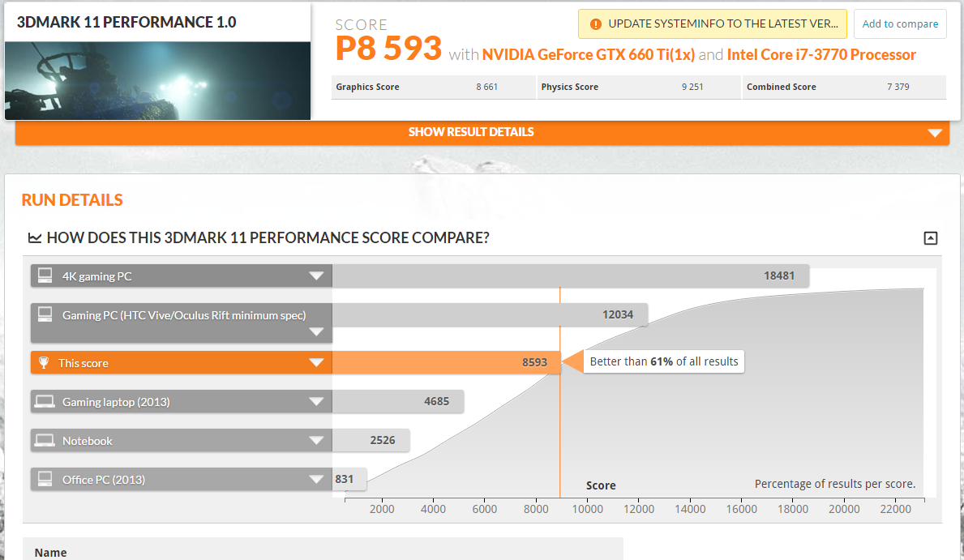The image size is (964, 560).
Task: Click Graphics Score value 8 661
Action: coord(486,88)
